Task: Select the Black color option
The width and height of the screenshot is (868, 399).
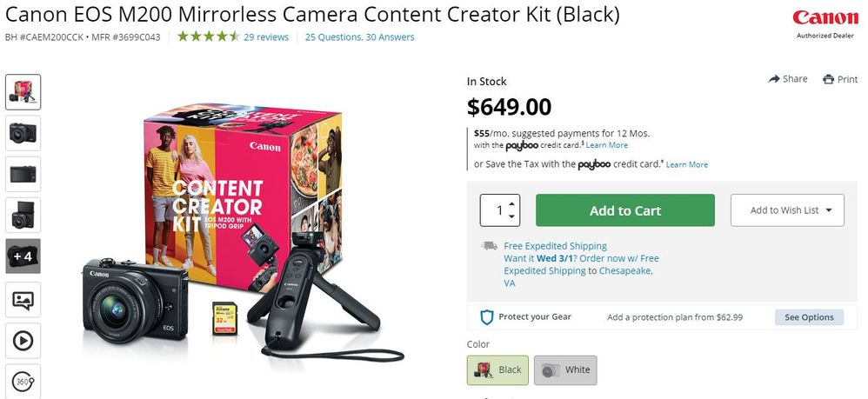Action: (497, 370)
